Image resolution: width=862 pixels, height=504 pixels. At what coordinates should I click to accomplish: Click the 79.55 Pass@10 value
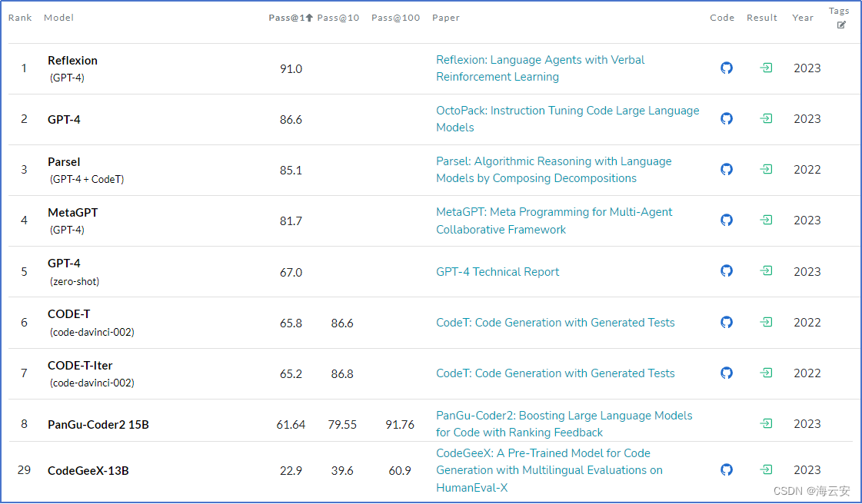tap(342, 424)
